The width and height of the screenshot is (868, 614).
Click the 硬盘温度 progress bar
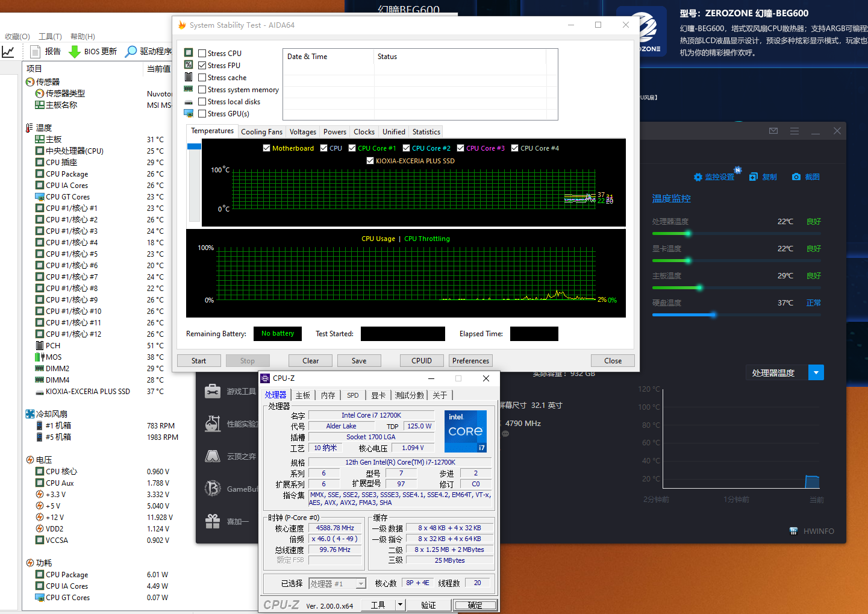736,315
